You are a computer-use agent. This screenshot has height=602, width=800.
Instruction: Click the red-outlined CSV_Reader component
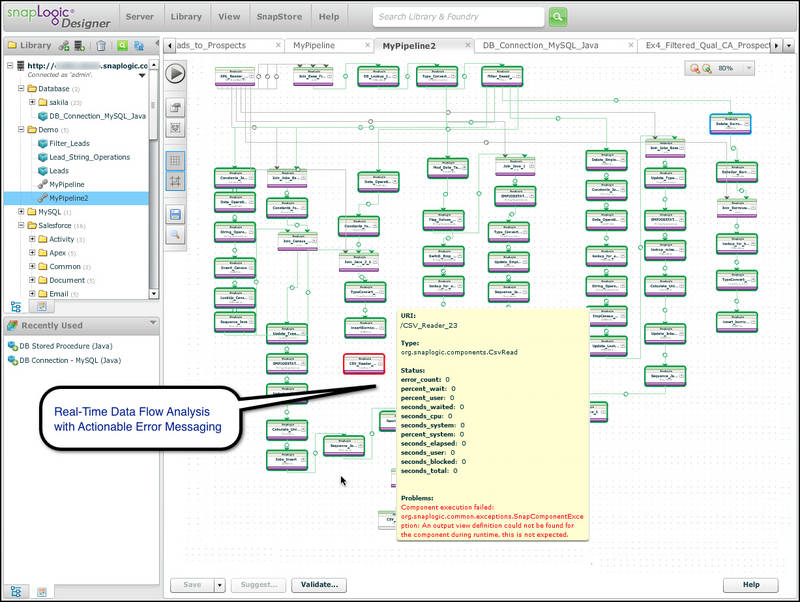point(364,364)
